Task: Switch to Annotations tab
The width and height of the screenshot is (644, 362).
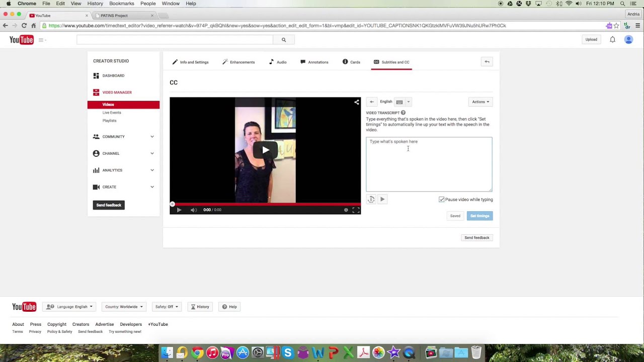Action: (x=314, y=62)
